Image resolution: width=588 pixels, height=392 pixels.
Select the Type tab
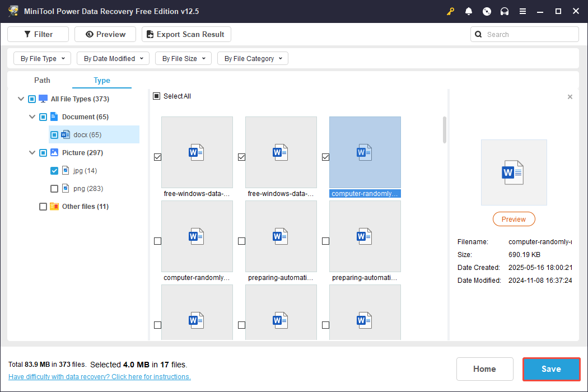click(x=101, y=80)
